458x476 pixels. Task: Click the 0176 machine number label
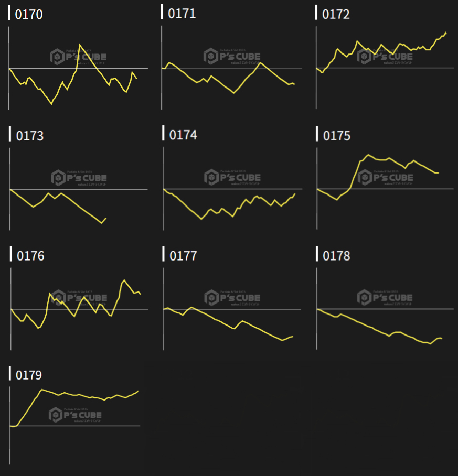click(x=30, y=256)
